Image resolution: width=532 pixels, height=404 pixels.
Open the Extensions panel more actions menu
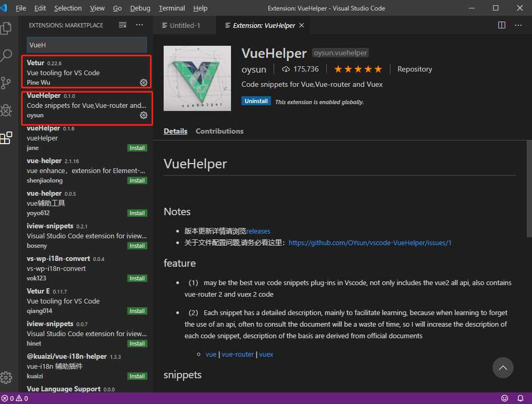point(139,25)
